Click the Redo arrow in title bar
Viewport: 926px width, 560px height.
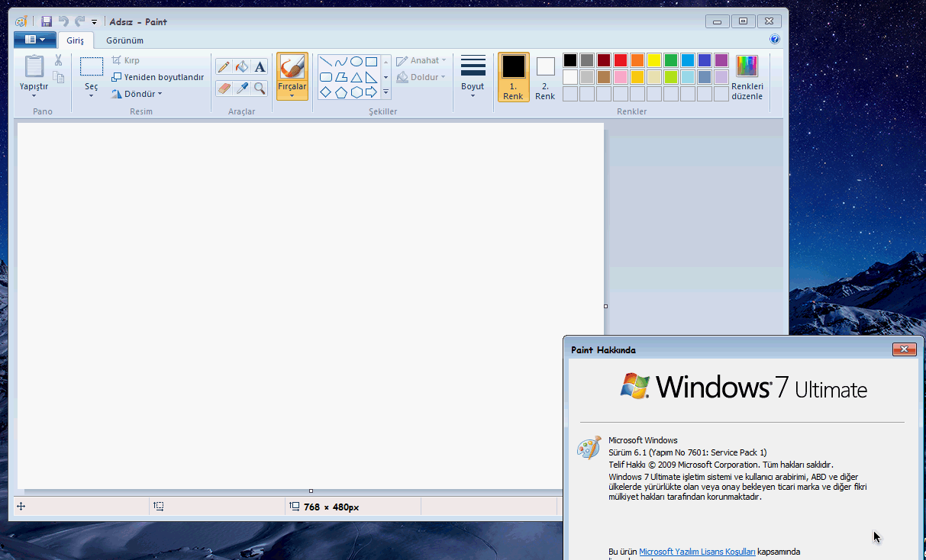coord(79,21)
